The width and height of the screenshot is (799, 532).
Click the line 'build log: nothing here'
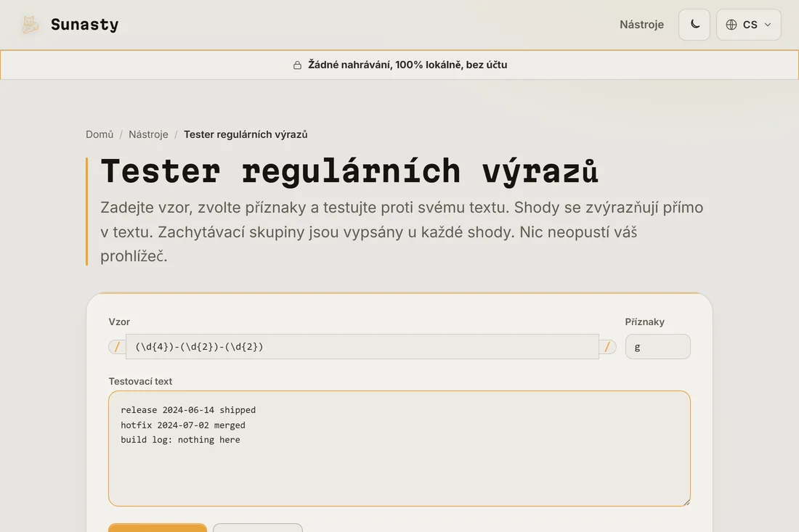(180, 440)
